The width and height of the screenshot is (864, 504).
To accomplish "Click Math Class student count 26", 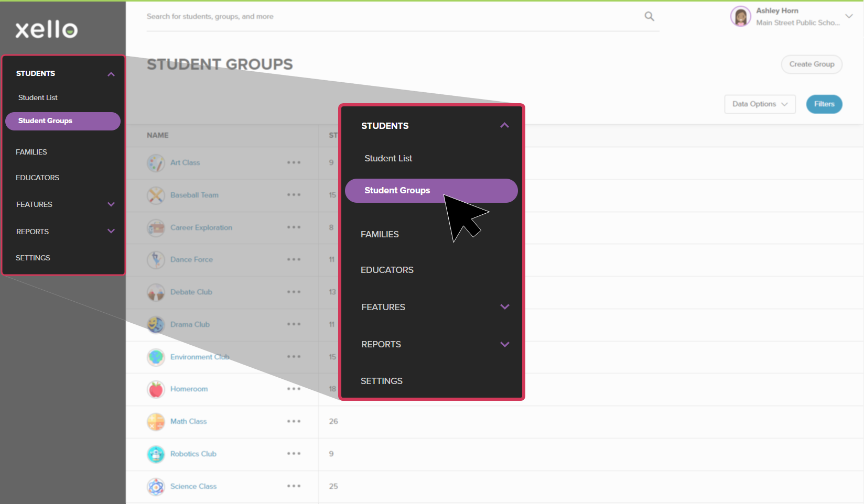I will (x=333, y=421).
